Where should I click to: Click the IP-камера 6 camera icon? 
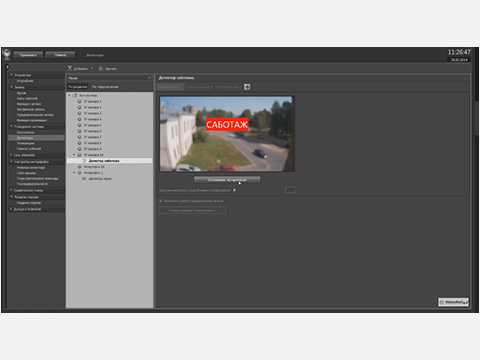[x=79, y=131]
